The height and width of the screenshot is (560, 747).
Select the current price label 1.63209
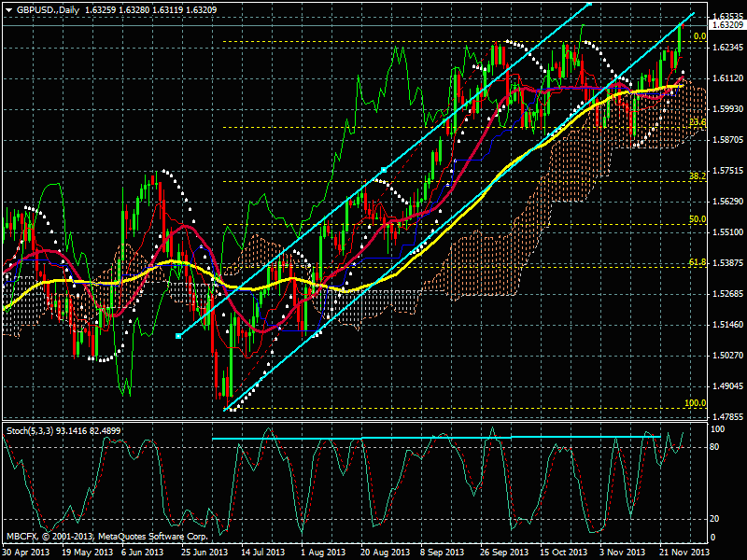[726, 26]
